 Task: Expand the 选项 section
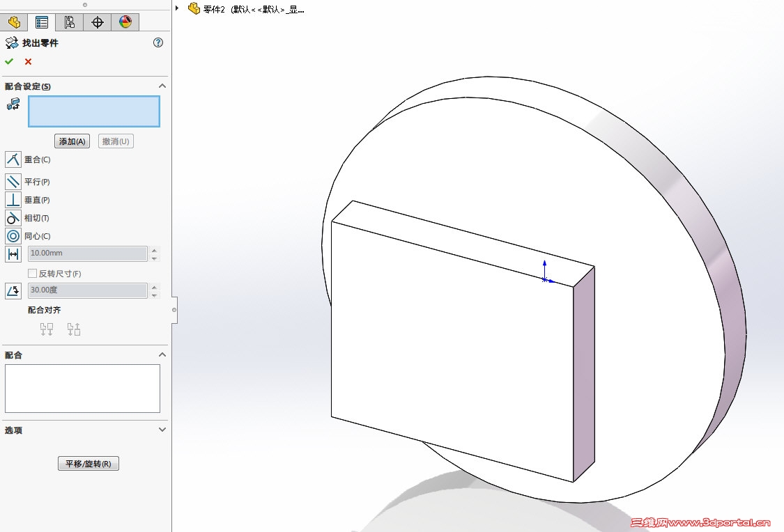(162, 430)
